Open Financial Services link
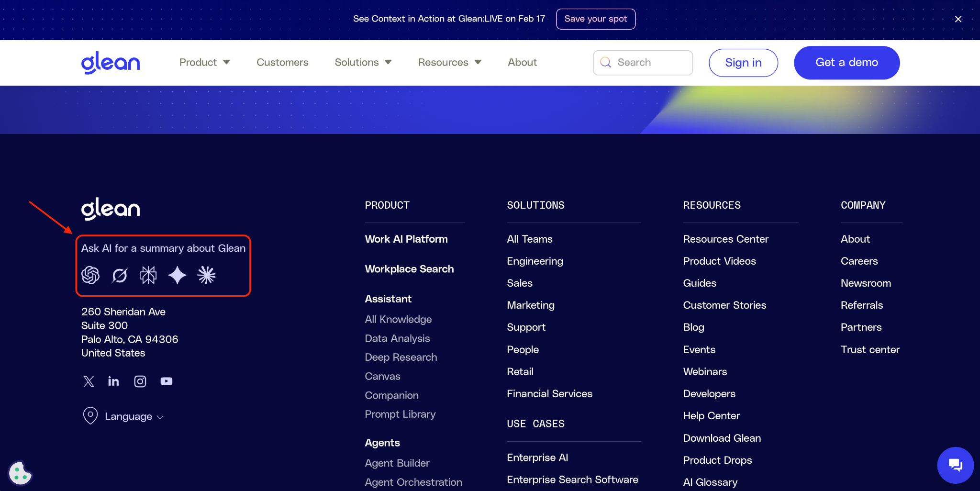Screen dimensions: 980x491 pyautogui.click(x=550, y=393)
